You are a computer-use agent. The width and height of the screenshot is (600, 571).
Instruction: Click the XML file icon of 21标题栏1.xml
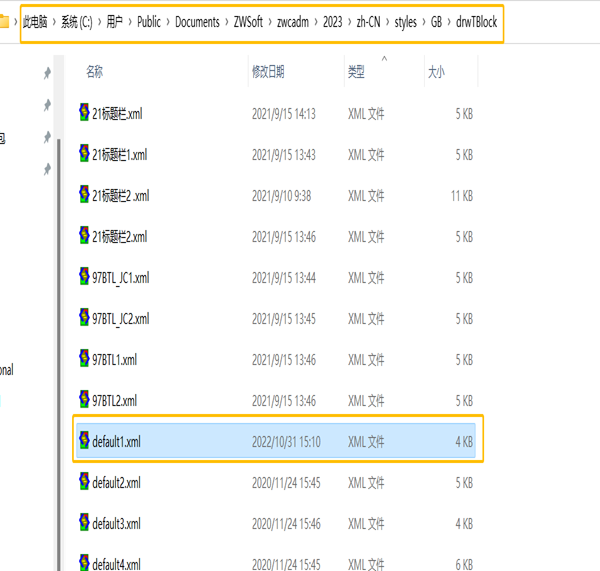point(84,153)
